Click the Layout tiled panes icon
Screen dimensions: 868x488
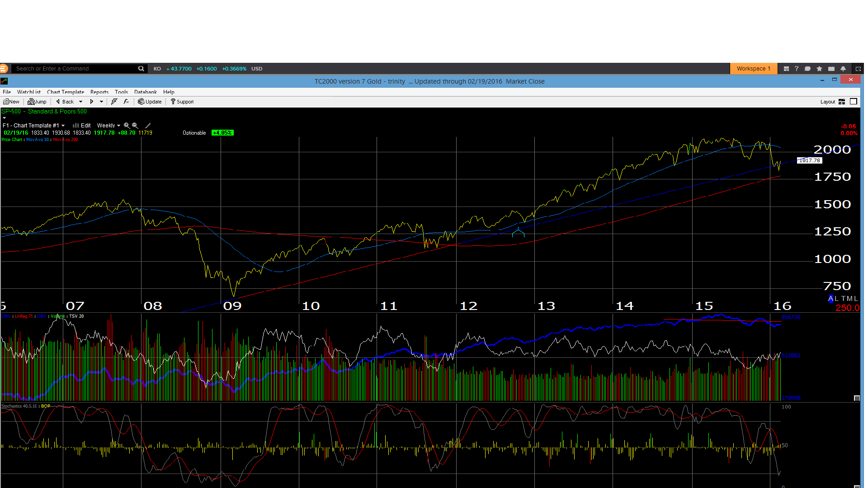point(842,102)
